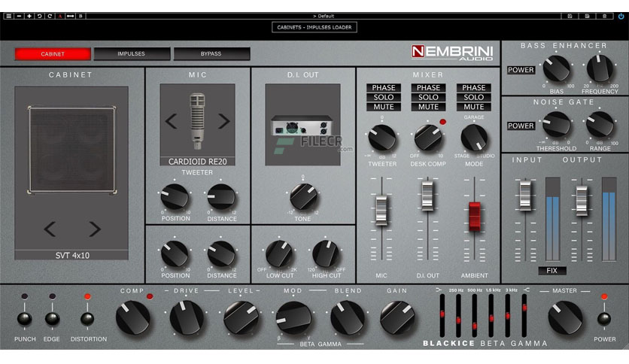Click the CARDIOID RE20 mic name
Image resolution: width=629 pixels, height=364 pixels.
pos(197,162)
